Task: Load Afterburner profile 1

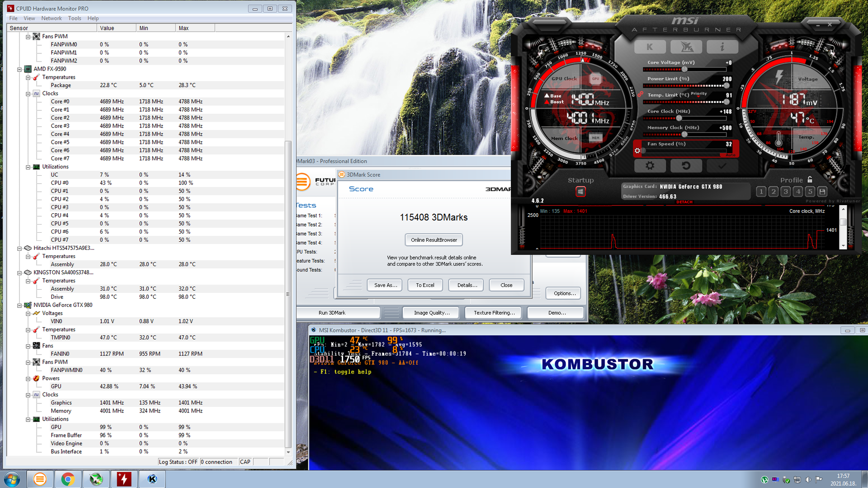Action: 761,192
